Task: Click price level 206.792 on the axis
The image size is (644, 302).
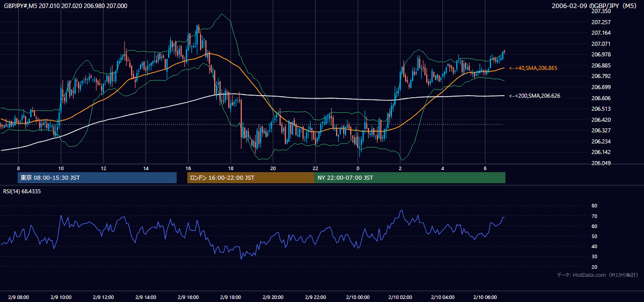Action: pyautogui.click(x=601, y=76)
